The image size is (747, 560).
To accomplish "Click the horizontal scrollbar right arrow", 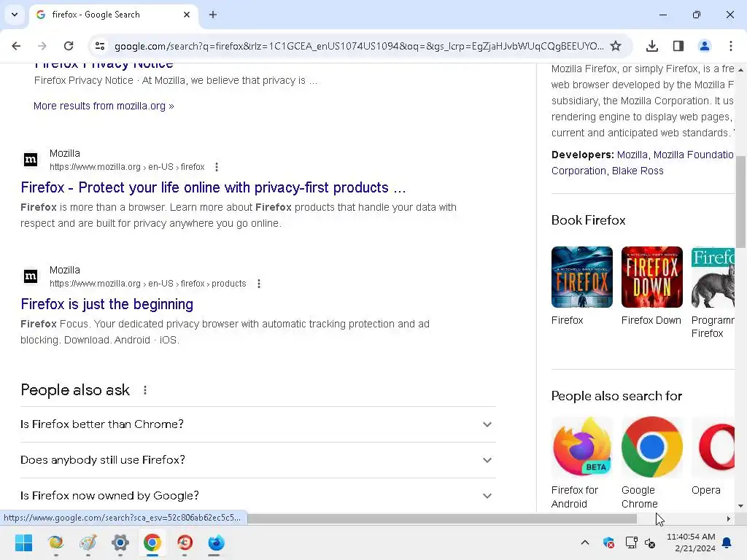I will pyautogui.click(x=729, y=518).
